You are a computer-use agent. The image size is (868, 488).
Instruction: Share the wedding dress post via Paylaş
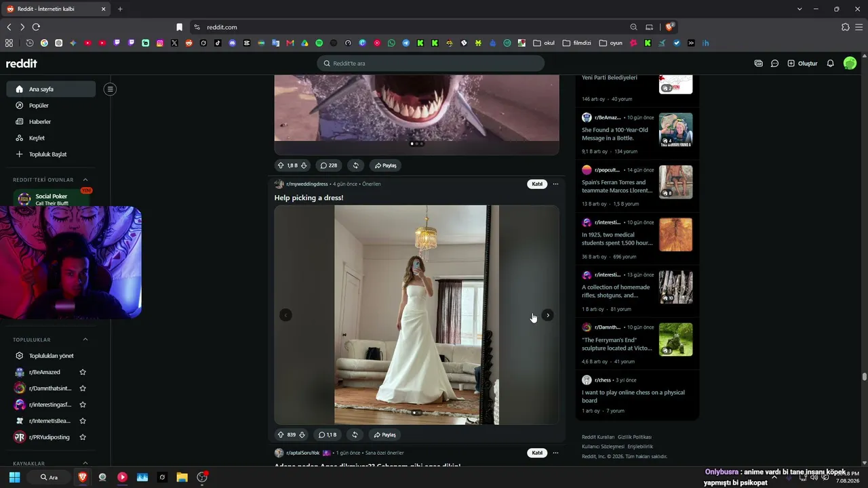click(x=384, y=434)
